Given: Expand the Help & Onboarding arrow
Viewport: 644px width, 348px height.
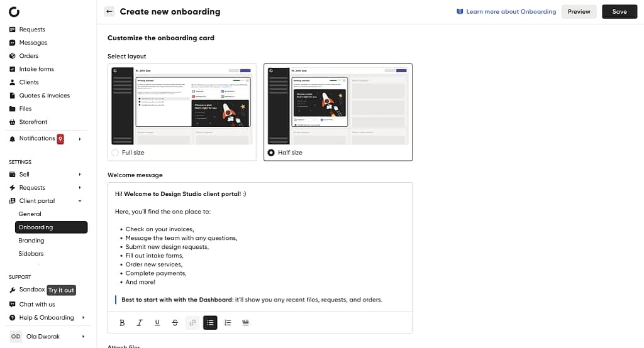Looking at the screenshot, I should pyautogui.click(x=84, y=318).
